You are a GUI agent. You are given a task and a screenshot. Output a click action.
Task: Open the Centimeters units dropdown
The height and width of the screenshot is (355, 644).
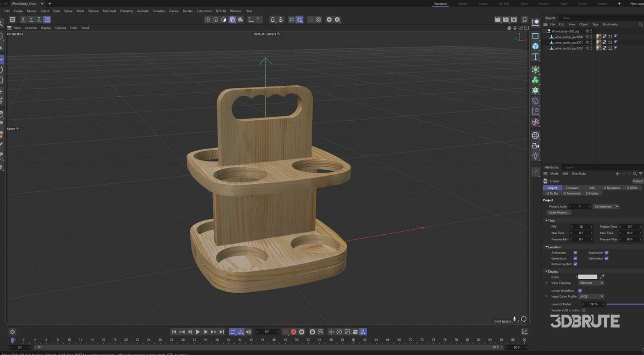[605, 206]
